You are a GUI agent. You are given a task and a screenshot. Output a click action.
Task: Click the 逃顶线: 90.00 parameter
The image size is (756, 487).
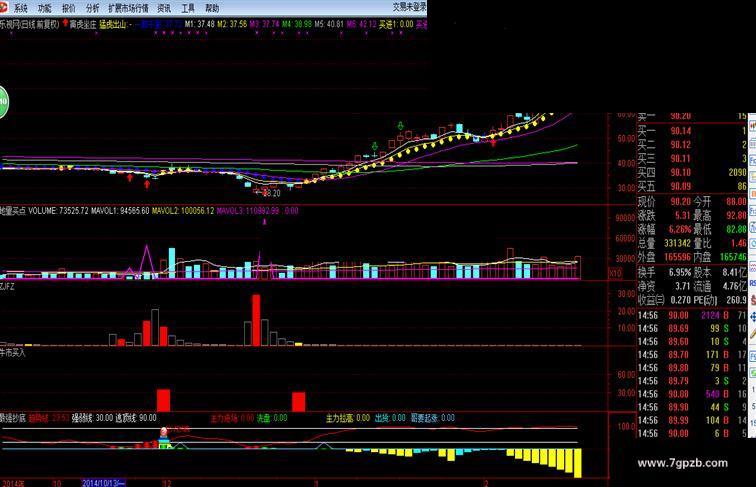click(135, 418)
